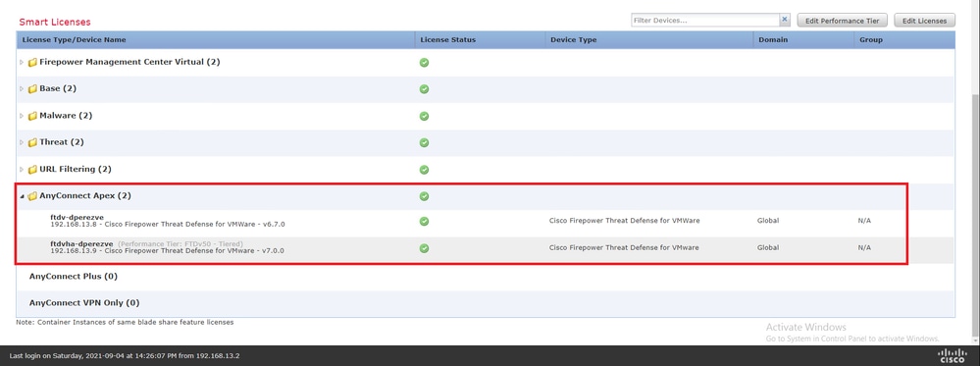Click green status icon for ftdv-dperezve
This screenshot has height=366, width=980.
424,221
